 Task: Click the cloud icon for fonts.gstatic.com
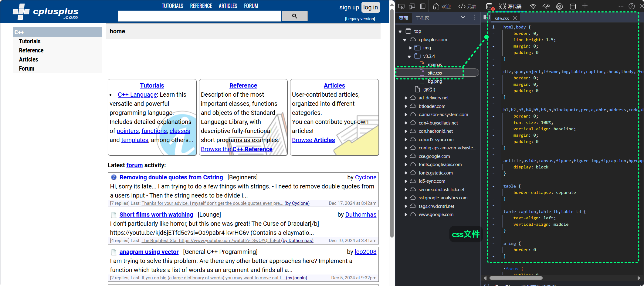[x=413, y=173]
